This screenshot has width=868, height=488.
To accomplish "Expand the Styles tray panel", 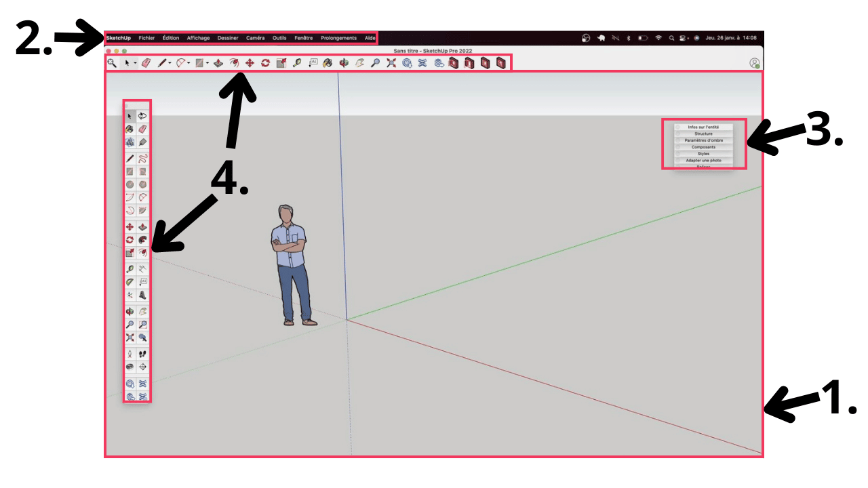I will [x=703, y=154].
